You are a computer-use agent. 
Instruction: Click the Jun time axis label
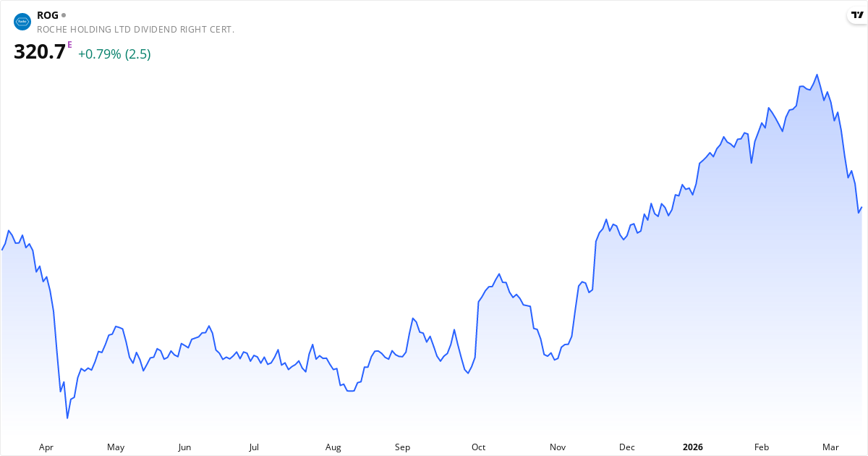[x=184, y=447]
